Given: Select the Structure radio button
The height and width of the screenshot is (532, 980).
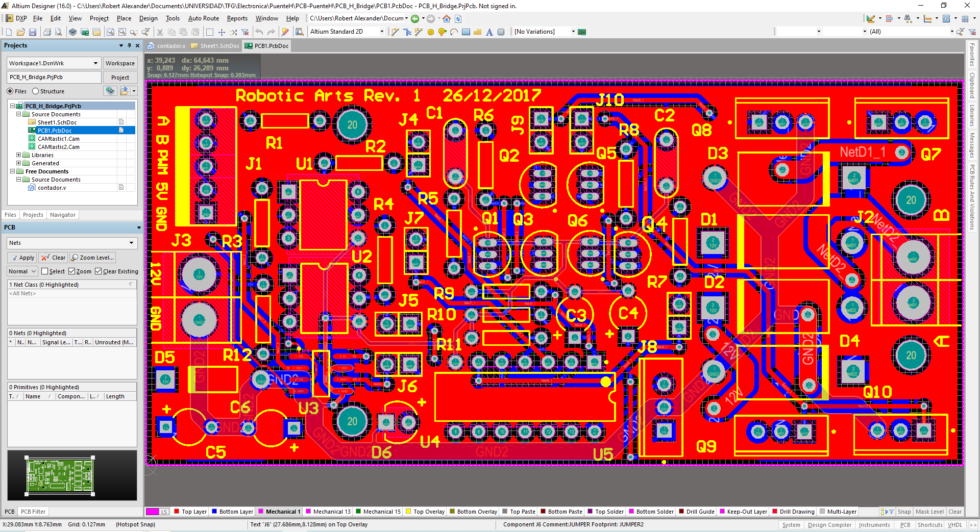Looking at the screenshot, I should point(36,91).
